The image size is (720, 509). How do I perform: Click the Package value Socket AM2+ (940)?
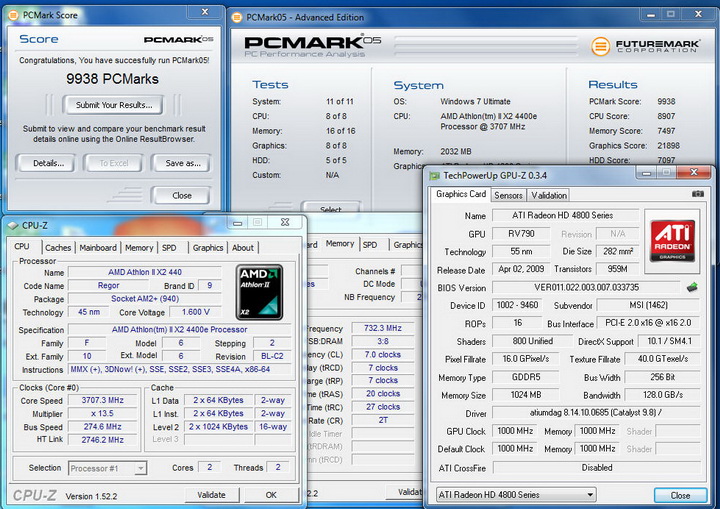click(x=145, y=299)
